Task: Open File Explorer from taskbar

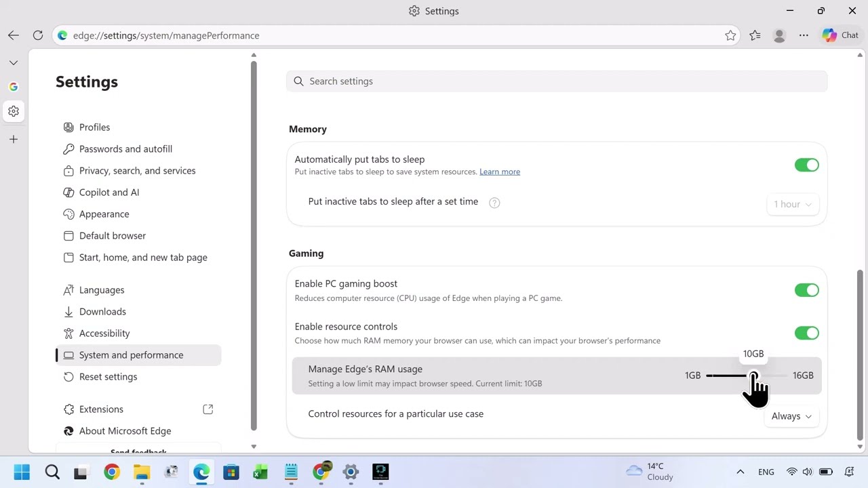Action: coord(142,472)
